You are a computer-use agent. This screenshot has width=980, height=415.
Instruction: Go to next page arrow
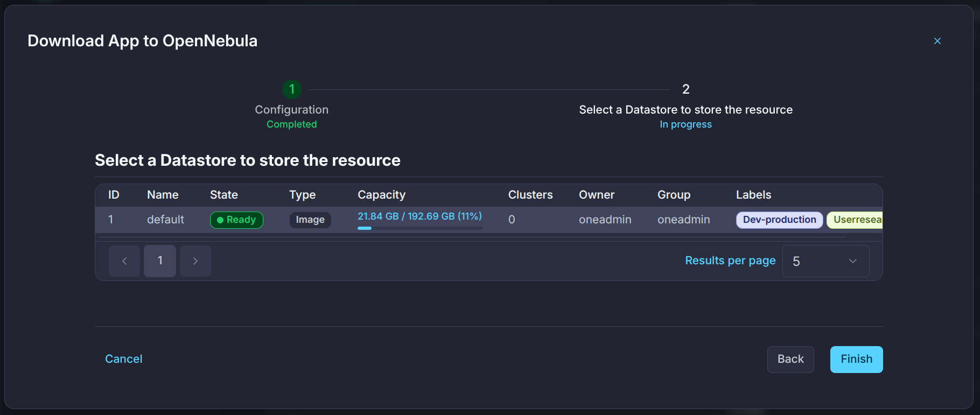[x=195, y=261]
